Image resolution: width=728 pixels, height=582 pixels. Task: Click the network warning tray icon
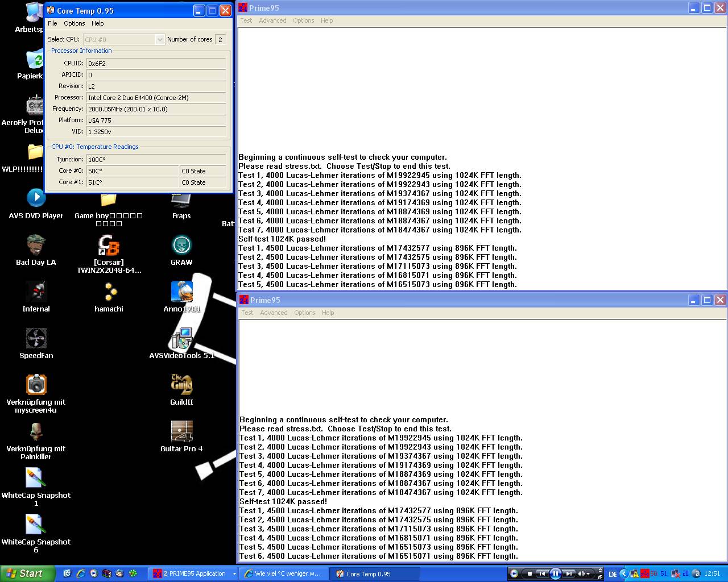tap(634, 573)
